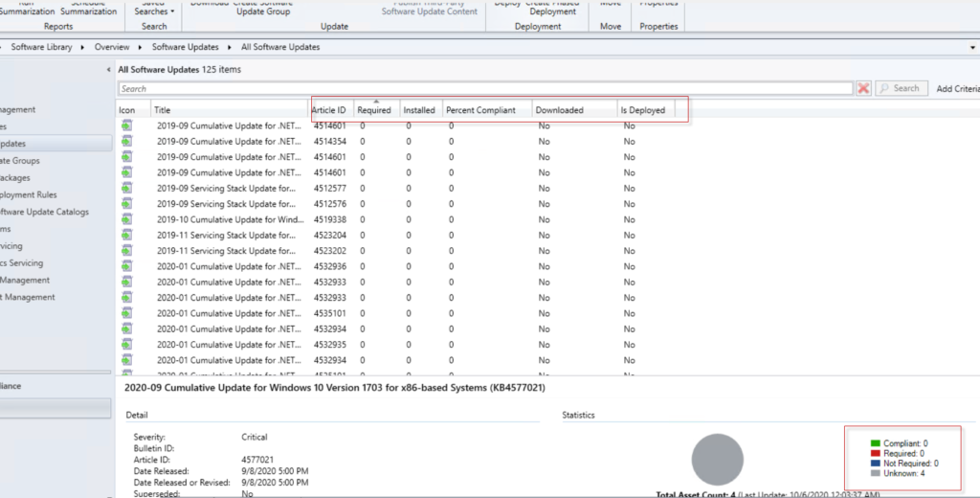
Task: Open the Add Criteria dropdown
Action: [957, 89]
